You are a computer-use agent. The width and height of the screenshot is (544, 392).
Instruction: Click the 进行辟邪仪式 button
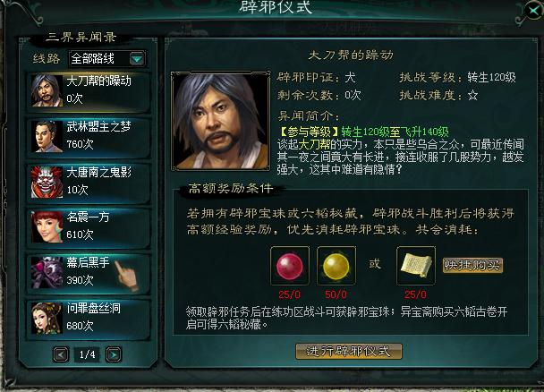click(349, 352)
